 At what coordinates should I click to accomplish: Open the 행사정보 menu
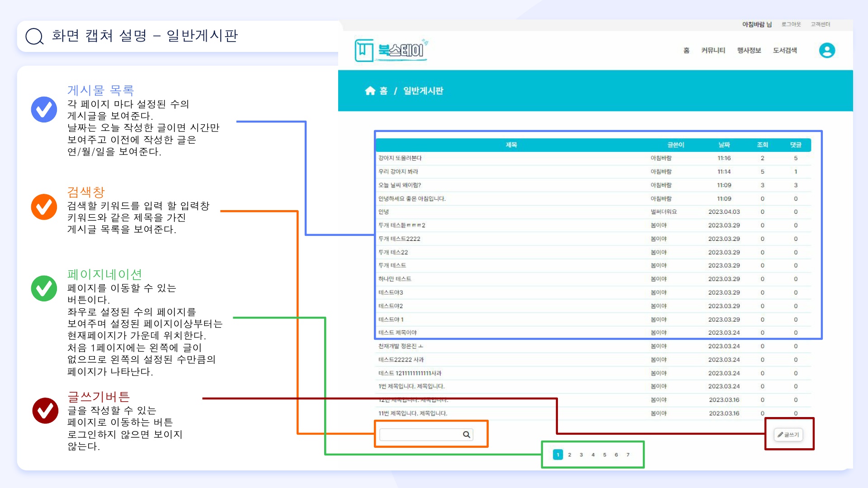[749, 50]
